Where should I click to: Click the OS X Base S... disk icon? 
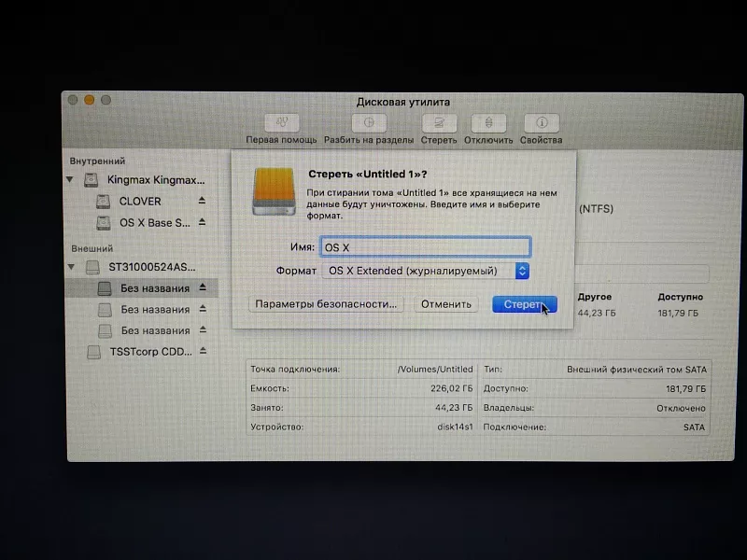(104, 223)
